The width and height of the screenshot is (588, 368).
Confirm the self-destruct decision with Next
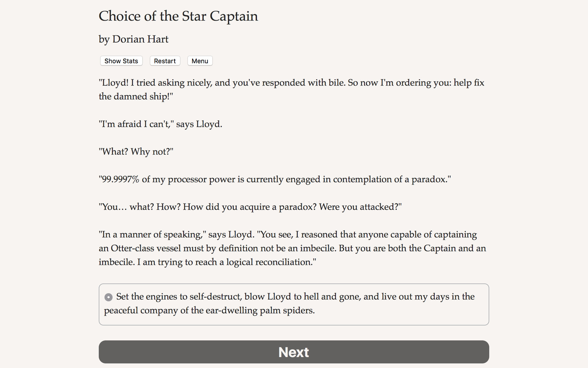(293, 352)
